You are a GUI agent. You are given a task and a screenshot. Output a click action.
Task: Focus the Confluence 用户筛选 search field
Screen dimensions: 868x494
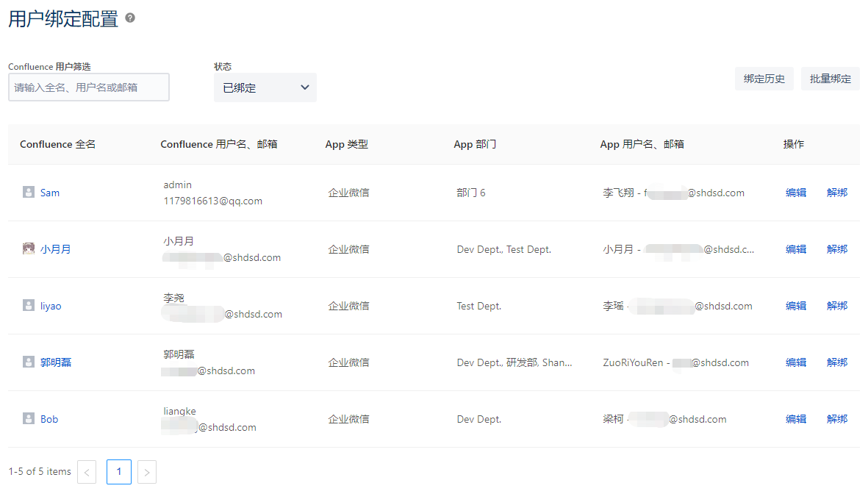click(89, 87)
